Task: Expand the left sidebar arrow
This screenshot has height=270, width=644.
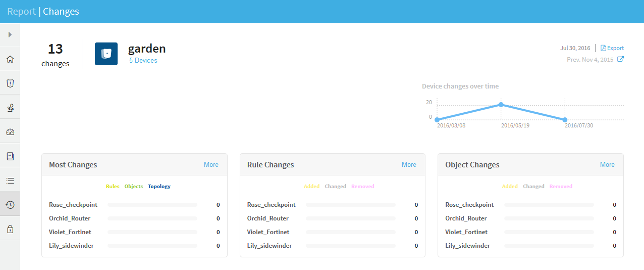Action: click(x=10, y=35)
